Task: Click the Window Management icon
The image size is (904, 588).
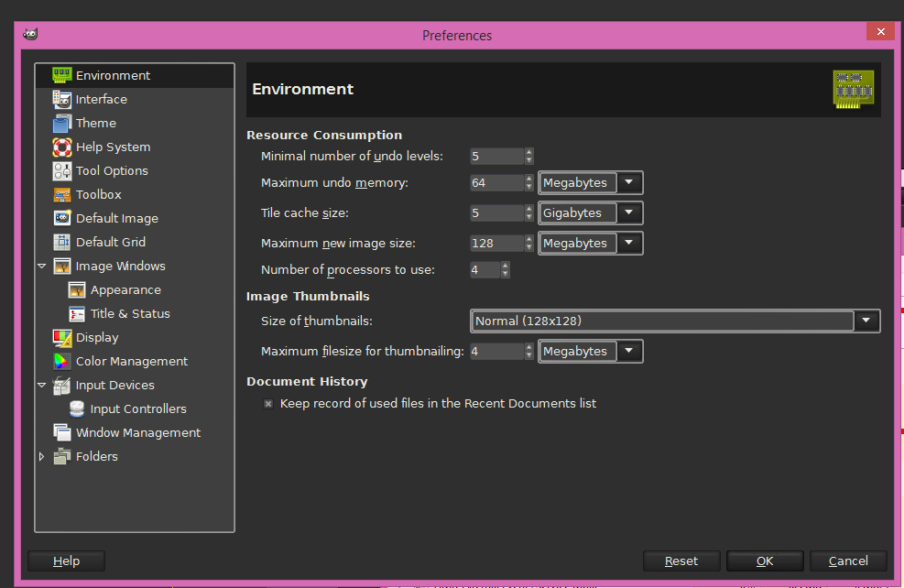Action: click(x=61, y=432)
